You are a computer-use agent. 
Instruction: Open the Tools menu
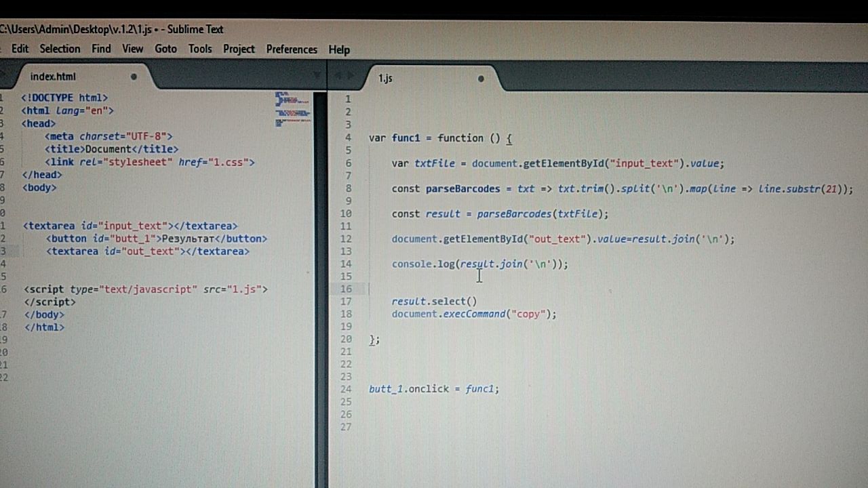point(200,49)
